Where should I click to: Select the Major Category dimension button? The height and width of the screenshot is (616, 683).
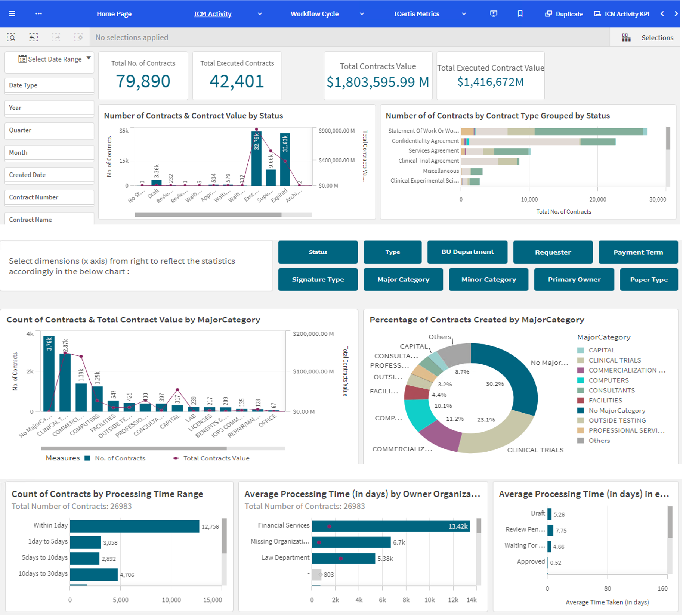[x=404, y=280]
